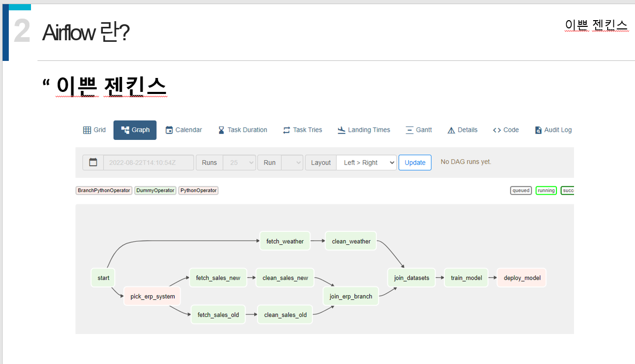Open the Layout Left > Right dropdown

[x=366, y=163]
